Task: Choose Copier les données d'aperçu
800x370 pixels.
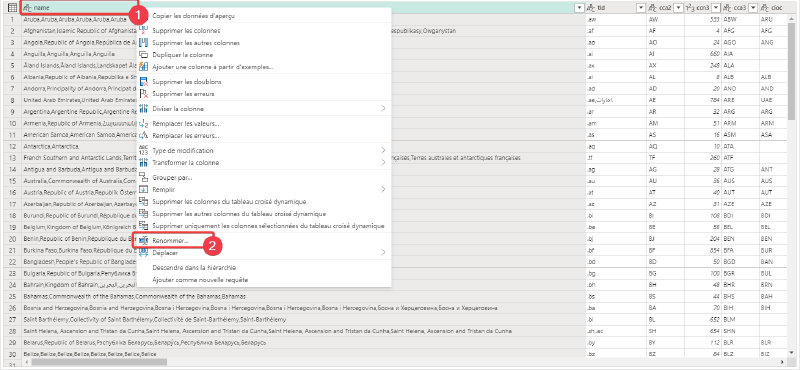Action: coord(193,16)
